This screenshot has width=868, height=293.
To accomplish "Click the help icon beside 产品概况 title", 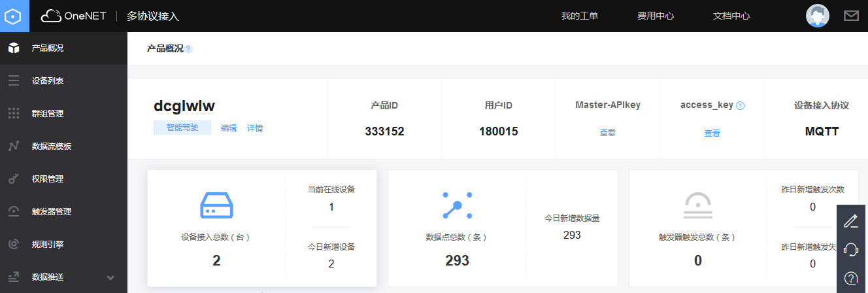I will click(189, 49).
